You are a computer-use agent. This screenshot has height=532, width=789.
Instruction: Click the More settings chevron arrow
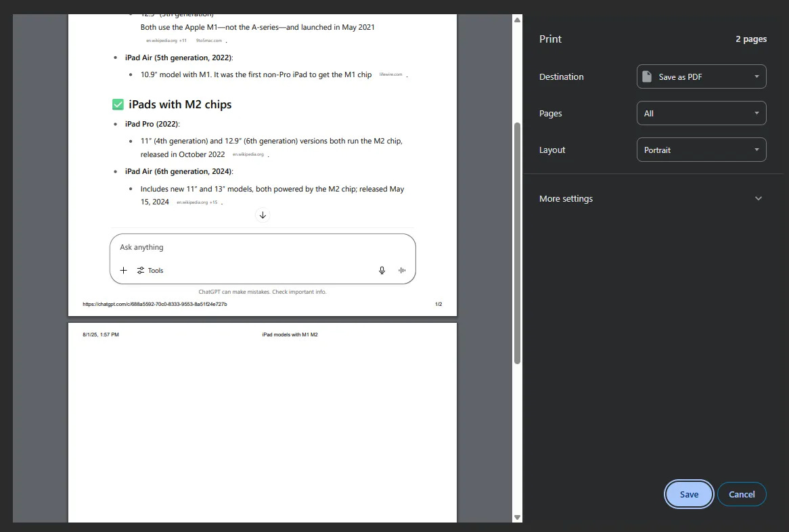pyautogui.click(x=759, y=198)
